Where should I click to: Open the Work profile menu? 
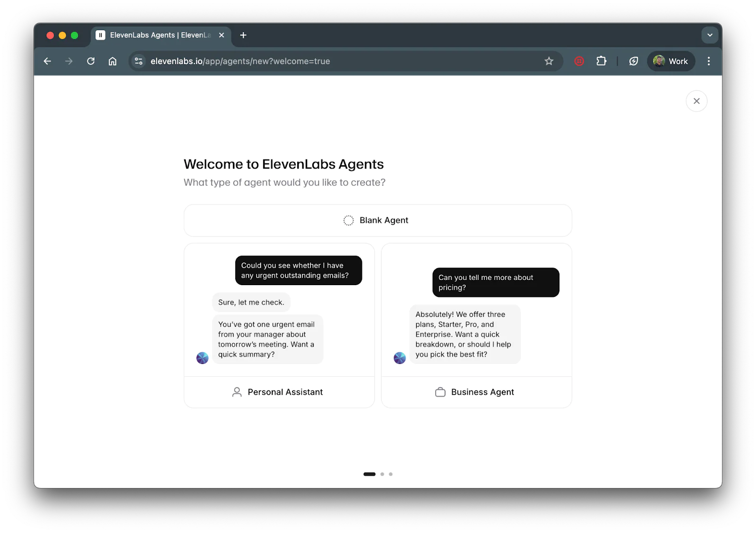pyautogui.click(x=670, y=61)
